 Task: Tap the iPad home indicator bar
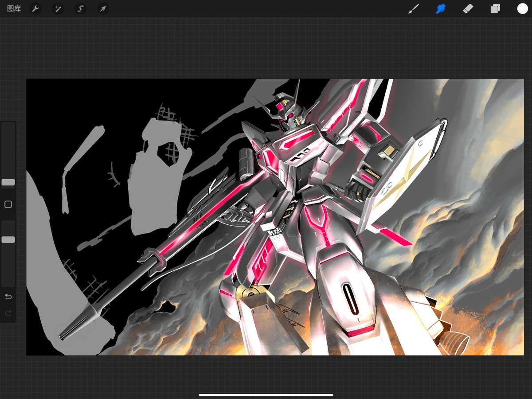(x=266, y=395)
